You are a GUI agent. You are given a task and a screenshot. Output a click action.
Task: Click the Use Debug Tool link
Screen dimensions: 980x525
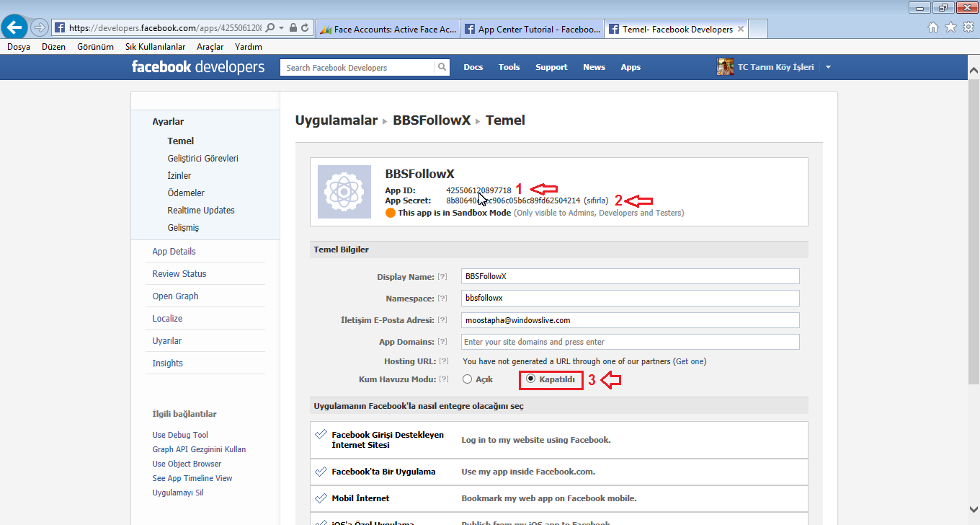point(180,435)
